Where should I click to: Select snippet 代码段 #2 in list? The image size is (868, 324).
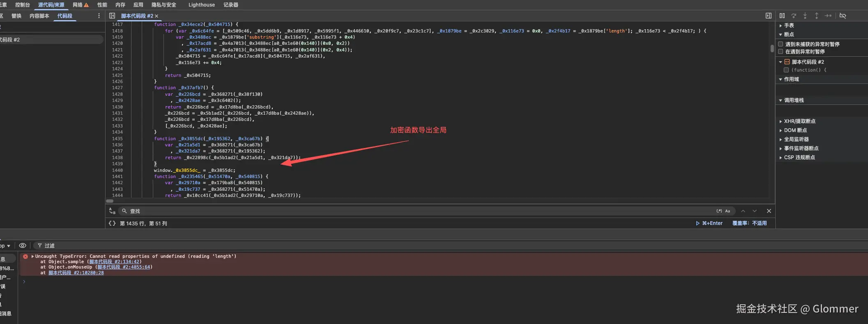pyautogui.click(x=51, y=40)
